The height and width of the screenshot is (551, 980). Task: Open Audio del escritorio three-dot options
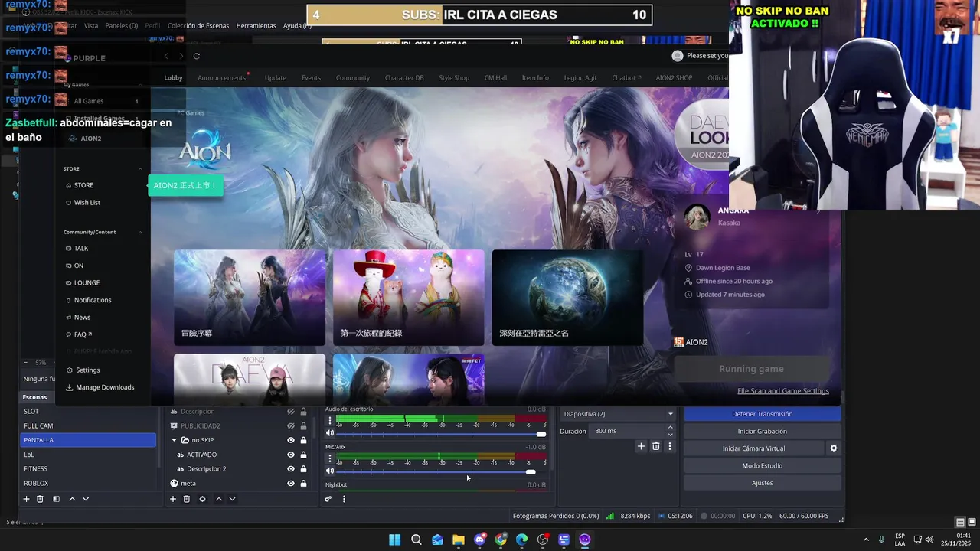330,420
